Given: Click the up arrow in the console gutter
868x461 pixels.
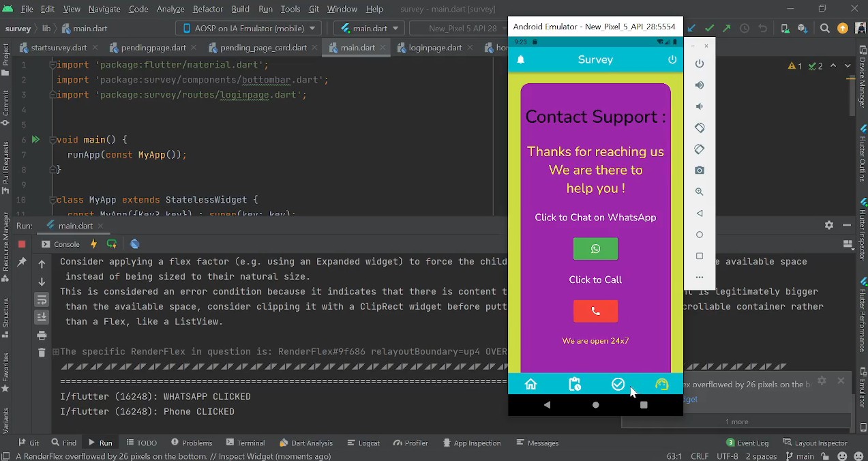Looking at the screenshot, I should (42, 264).
